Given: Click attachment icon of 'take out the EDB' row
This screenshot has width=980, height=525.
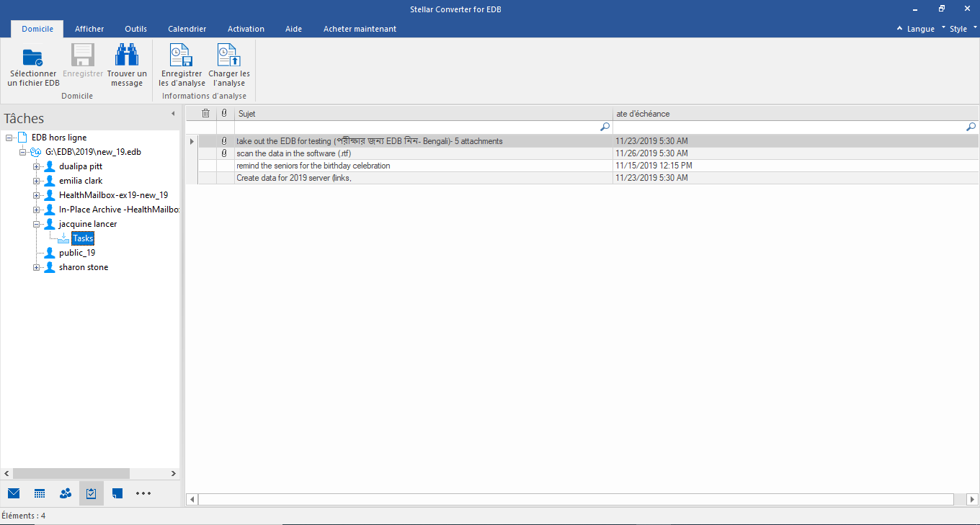Looking at the screenshot, I should click(x=224, y=141).
